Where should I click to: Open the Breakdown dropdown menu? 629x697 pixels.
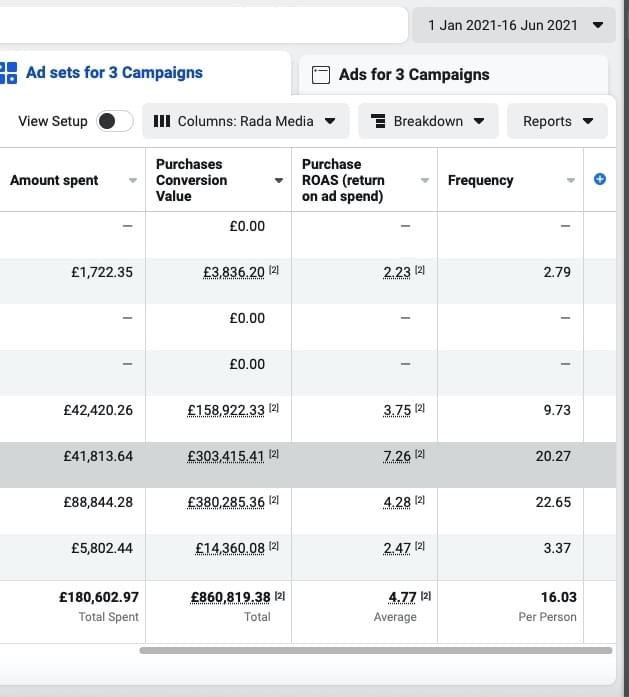pyautogui.click(x=428, y=121)
